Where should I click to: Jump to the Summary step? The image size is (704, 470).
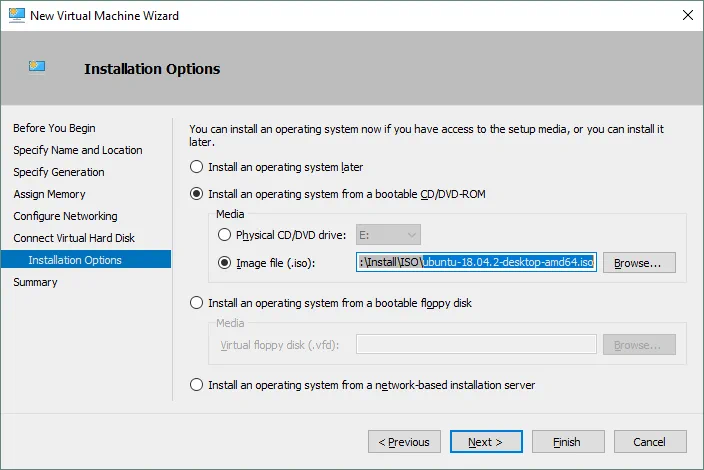point(35,282)
